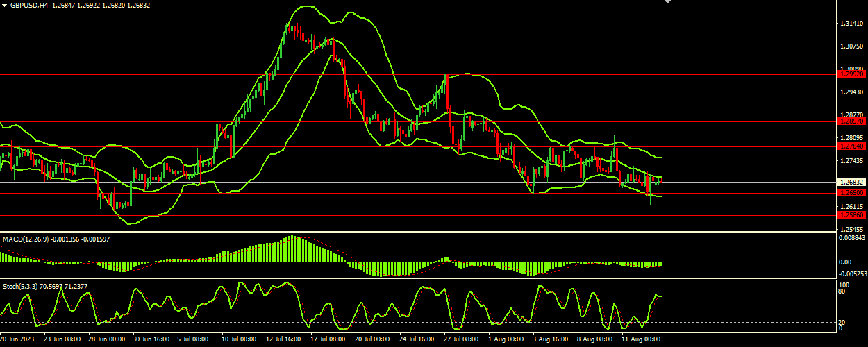
Task: Select the 1.29920 red price level label
Action: click(852, 74)
